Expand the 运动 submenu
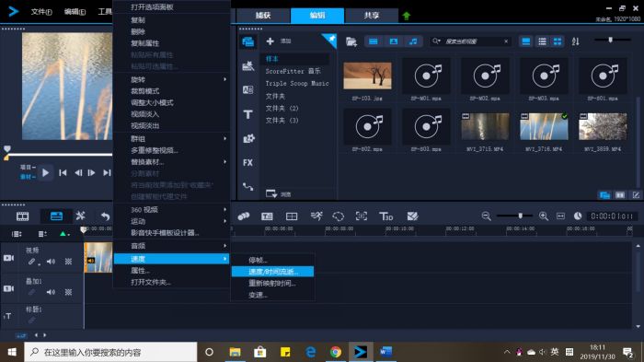The height and width of the screenshot is (362, 644). tap(171, 221)
